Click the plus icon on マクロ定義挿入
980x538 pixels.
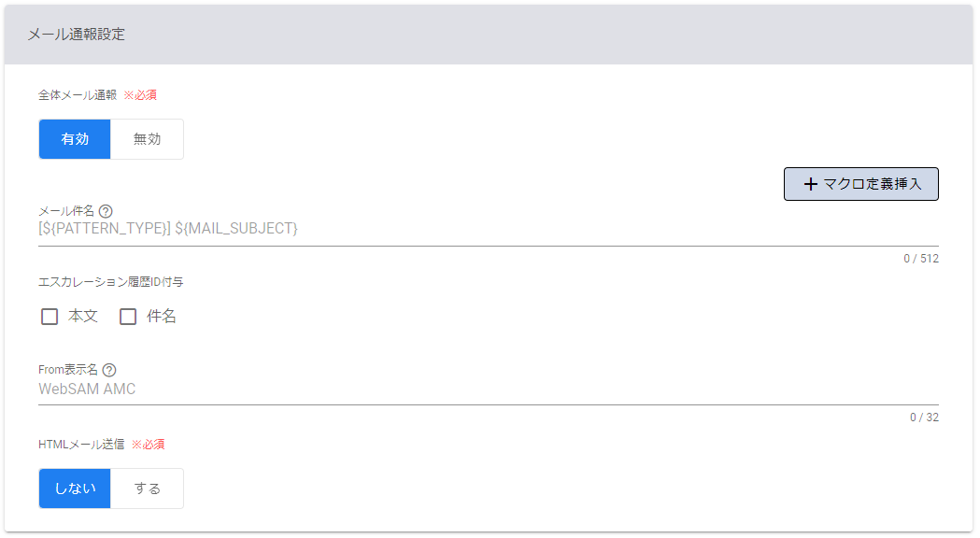click(x=810, y=184)
